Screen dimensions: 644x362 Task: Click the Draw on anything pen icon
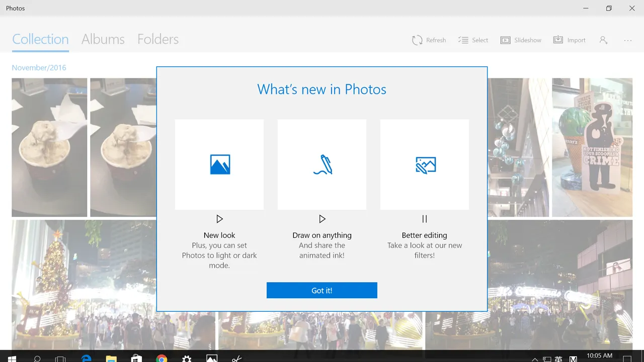tap(322, 164)
